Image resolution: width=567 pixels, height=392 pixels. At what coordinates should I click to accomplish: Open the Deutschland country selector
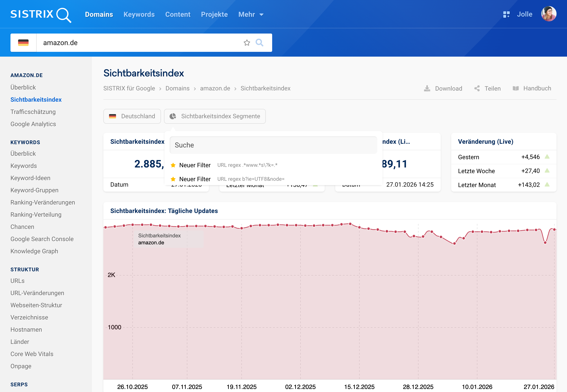(x=132, y=116)
